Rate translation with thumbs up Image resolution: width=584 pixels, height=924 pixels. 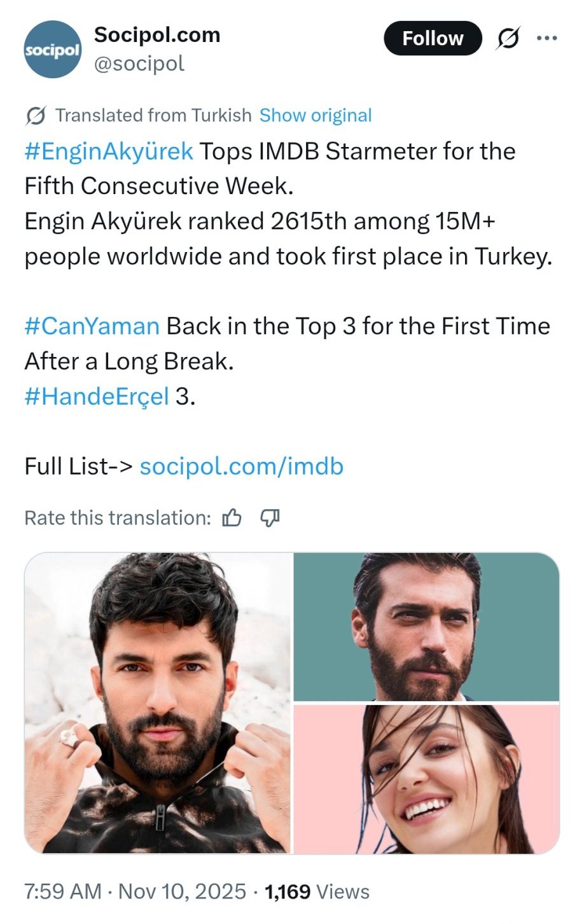point(232,518)
